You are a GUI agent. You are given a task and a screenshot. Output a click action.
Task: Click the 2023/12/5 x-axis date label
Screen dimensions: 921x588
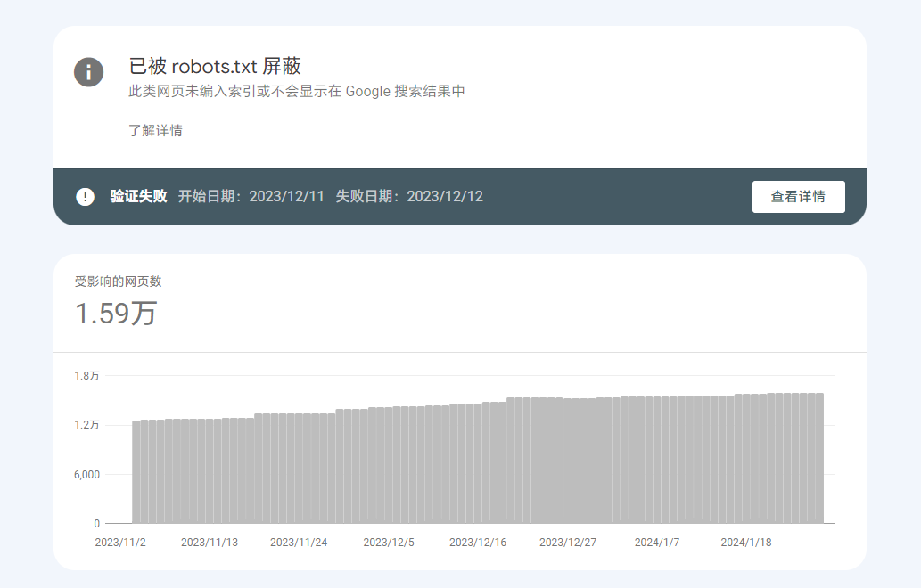click(x=389, y=543)
